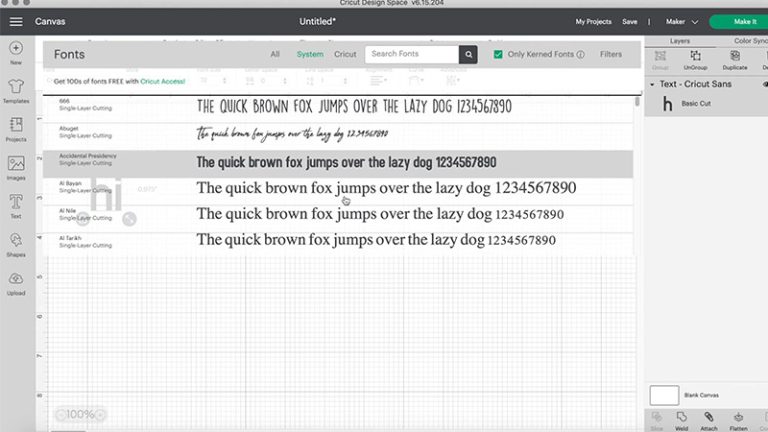Show All fonts tab
The height and width of the screenshot is (432, 768).
(x=275, y=54)
